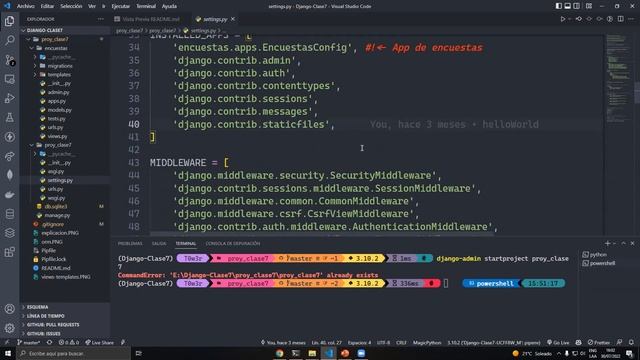Expand the ESQUEMA section
This screenshot has width=640, height=360.
tap(65, 307)
